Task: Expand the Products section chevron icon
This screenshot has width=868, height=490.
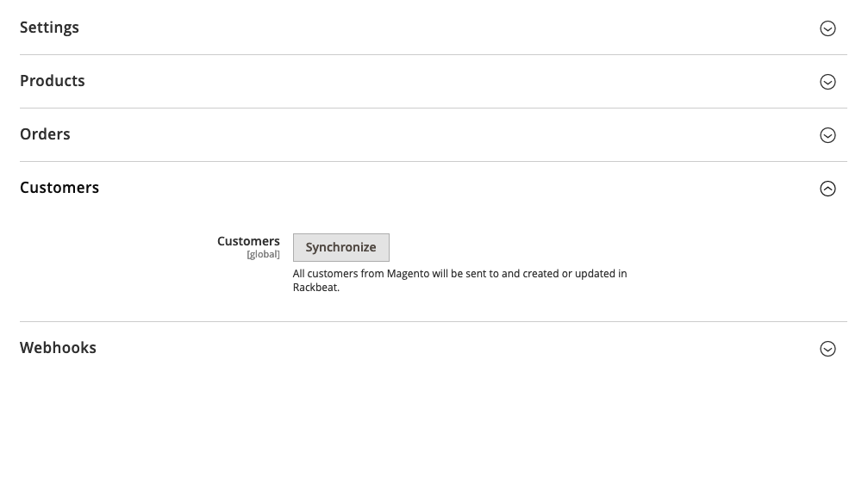Action: click(x=827, y=82)
